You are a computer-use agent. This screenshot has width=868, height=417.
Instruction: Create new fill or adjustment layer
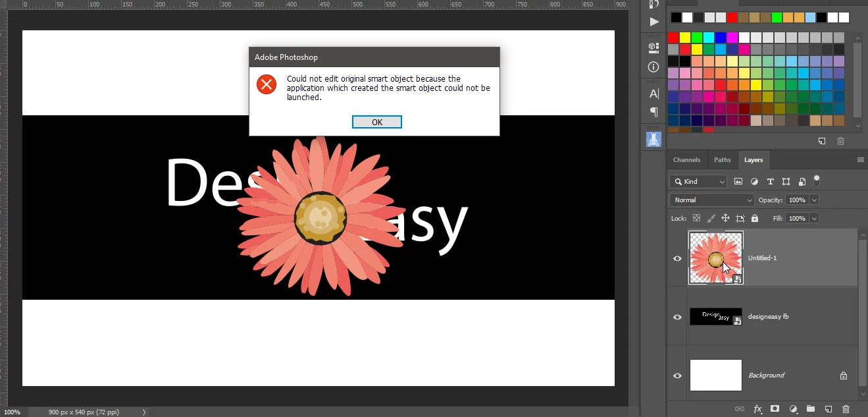coord(793,409)
